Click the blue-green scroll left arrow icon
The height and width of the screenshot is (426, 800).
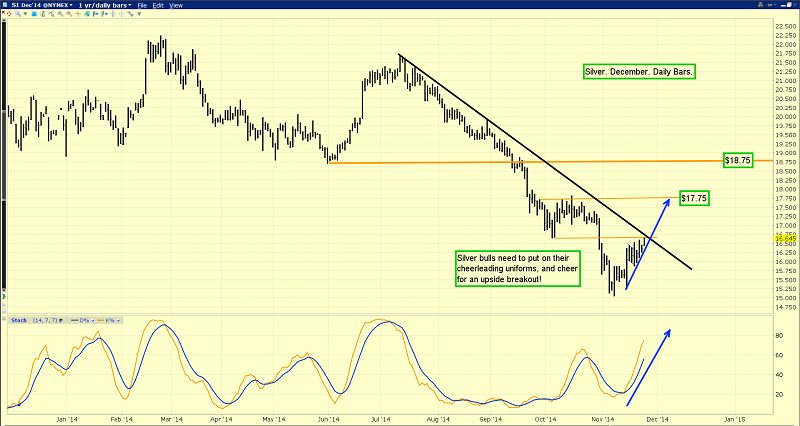tap(95, 14)
